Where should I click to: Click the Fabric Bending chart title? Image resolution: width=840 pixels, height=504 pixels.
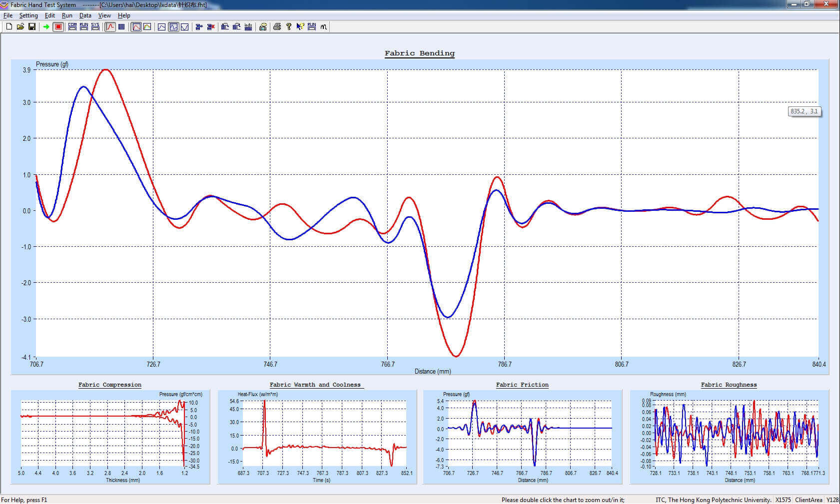click(420, 53)
